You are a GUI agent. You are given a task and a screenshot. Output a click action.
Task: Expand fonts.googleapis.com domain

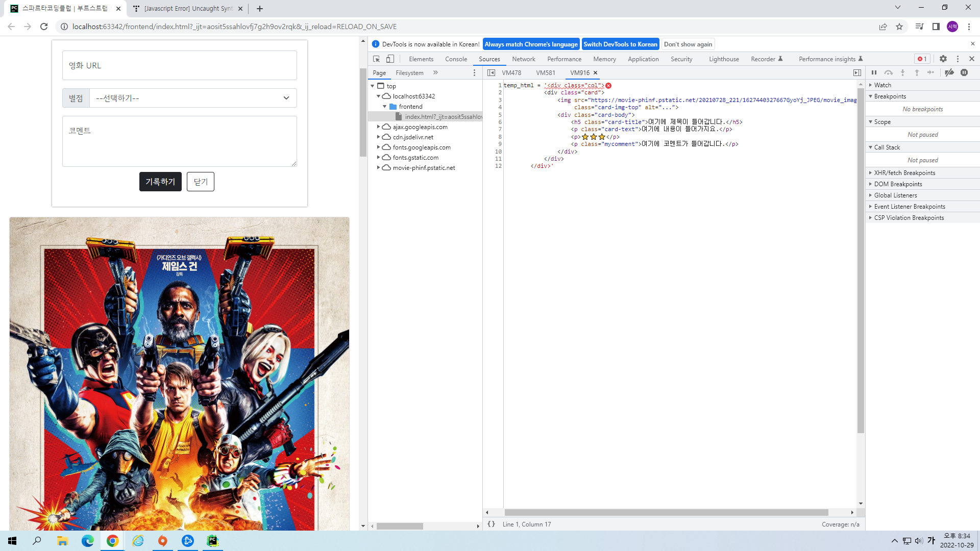(x=378, y=147)
